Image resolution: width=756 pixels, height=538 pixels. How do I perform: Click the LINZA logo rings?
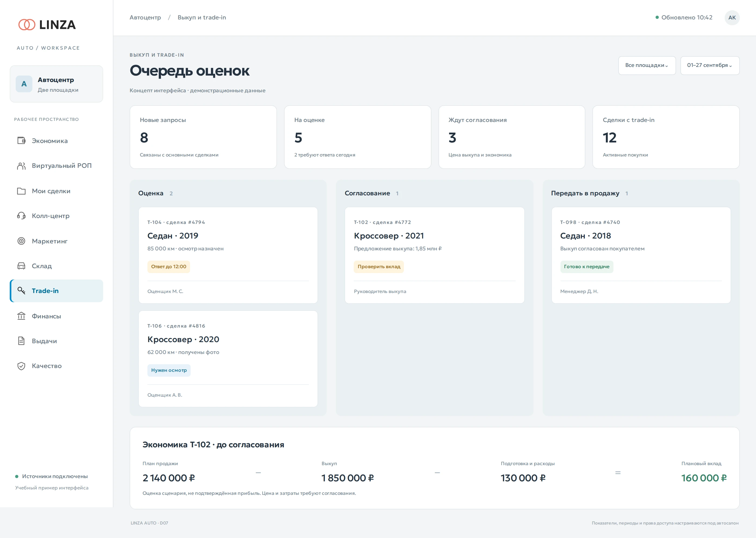(x=27, y=25)
